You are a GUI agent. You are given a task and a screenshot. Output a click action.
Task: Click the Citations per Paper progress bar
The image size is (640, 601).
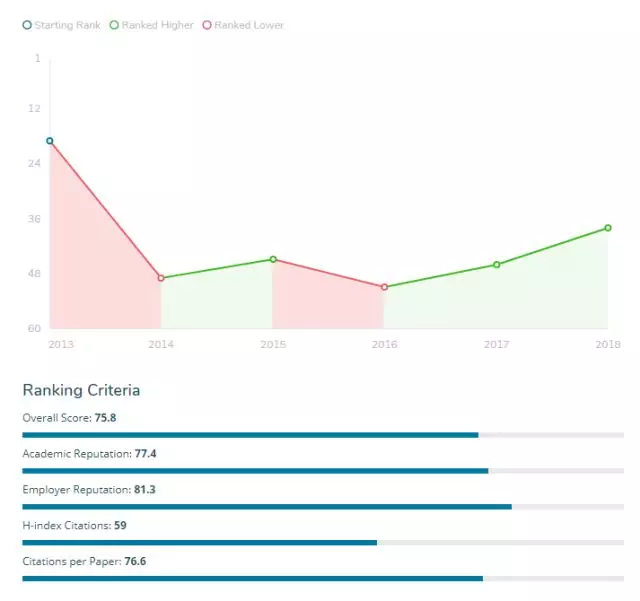point(323,579)
